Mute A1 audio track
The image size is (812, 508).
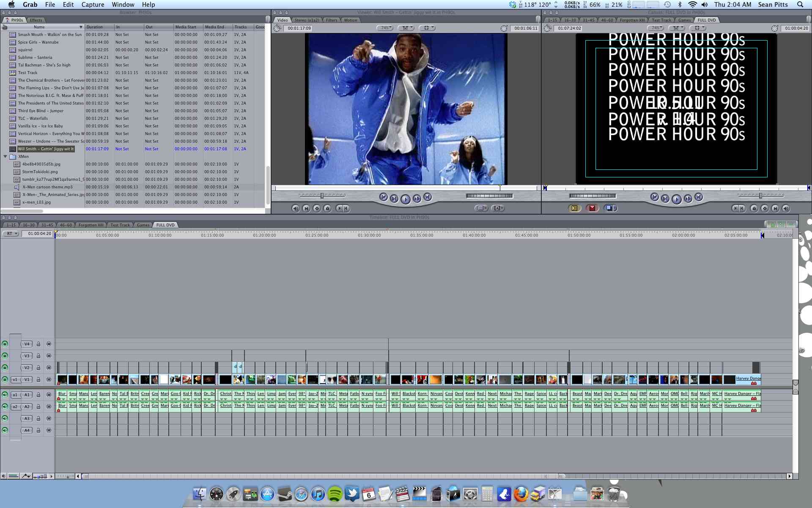click(x=5, y=395)
